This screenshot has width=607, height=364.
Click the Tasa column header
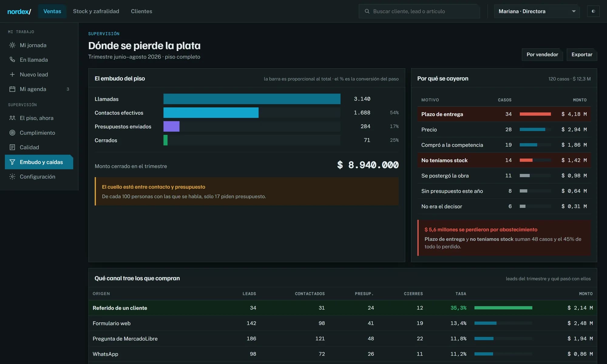coord(461,294)
